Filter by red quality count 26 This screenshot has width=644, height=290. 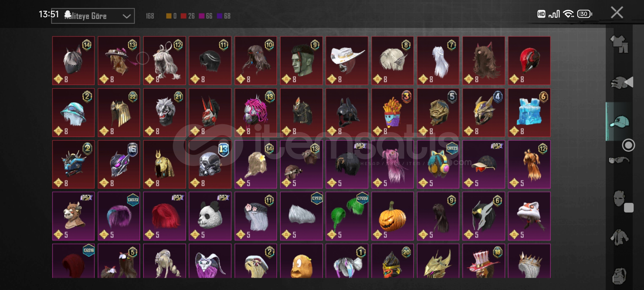click(188, 16)
